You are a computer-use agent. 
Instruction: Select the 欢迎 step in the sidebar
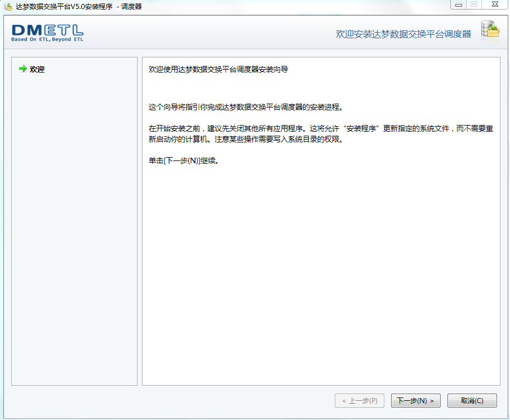click(x=37, y=69)
